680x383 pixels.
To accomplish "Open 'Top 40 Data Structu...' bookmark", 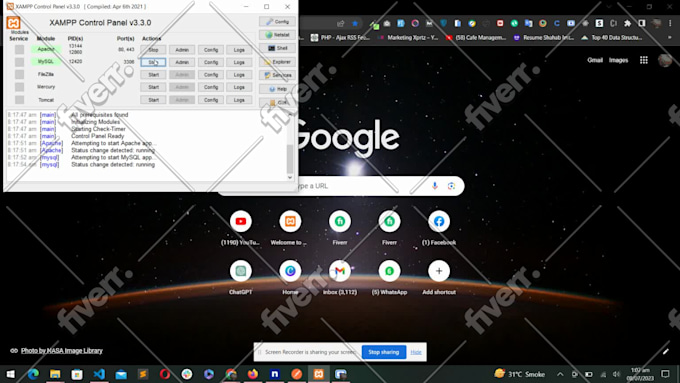I will coord(612,38).
